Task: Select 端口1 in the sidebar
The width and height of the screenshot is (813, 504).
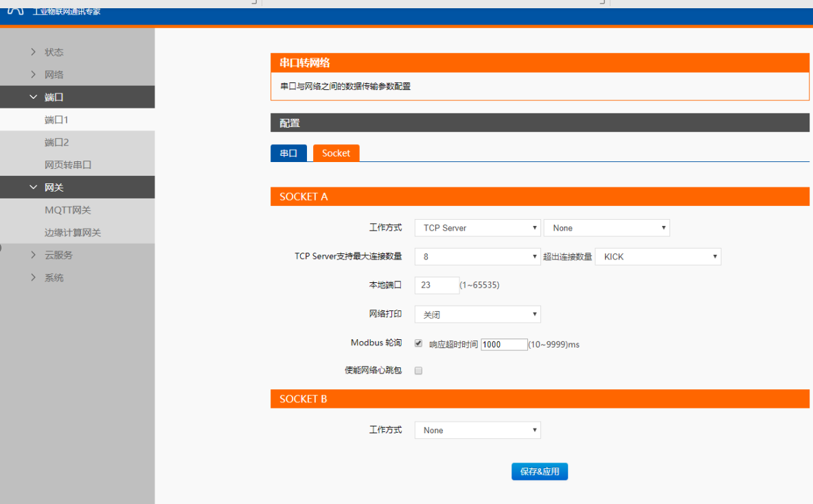Action: (x=56, y=120)
